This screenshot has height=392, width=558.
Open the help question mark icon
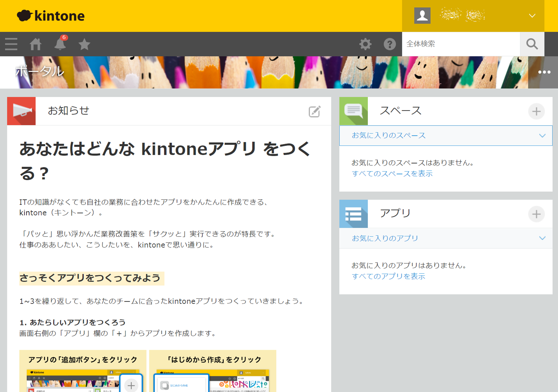pyautogui.click(x=390, y=44)
